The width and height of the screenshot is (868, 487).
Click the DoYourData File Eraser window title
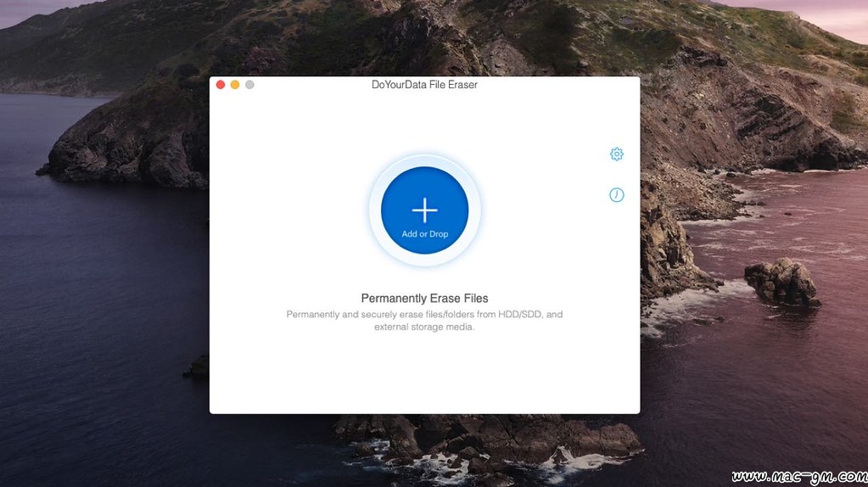point(424,85)
